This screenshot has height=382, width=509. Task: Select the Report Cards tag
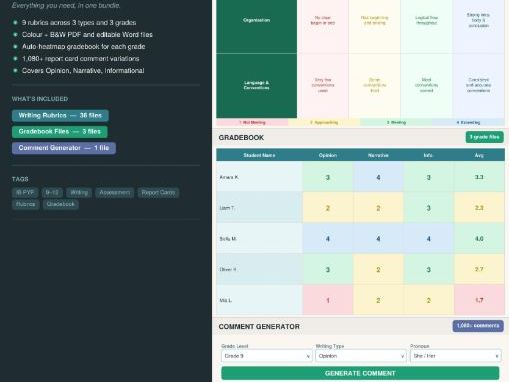[x=158, y=192]
